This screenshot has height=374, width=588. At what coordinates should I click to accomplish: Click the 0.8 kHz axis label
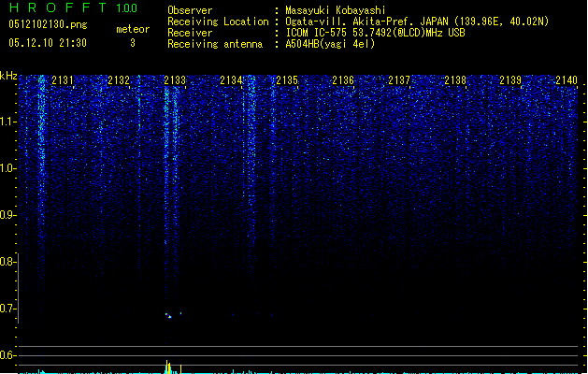click(7, 262)
